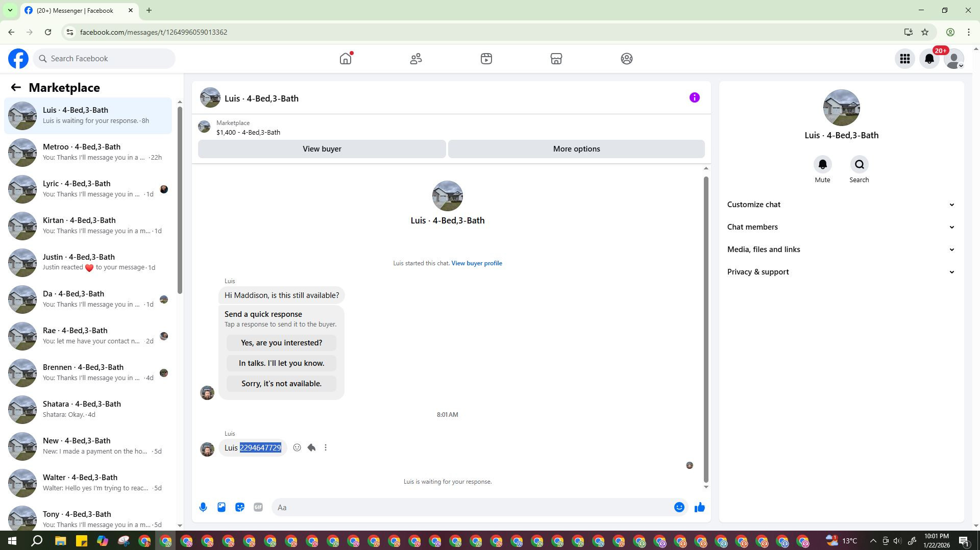
Task: Open Kirtan 4-Bed,3-Bath conversation
Action: tap(88, 226)
